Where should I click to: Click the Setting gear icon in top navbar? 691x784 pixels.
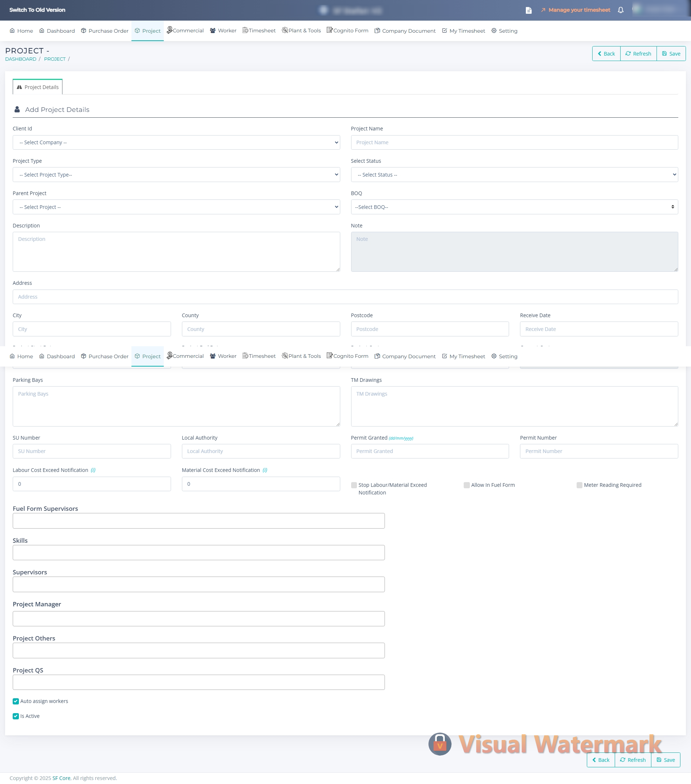(494, 31)
